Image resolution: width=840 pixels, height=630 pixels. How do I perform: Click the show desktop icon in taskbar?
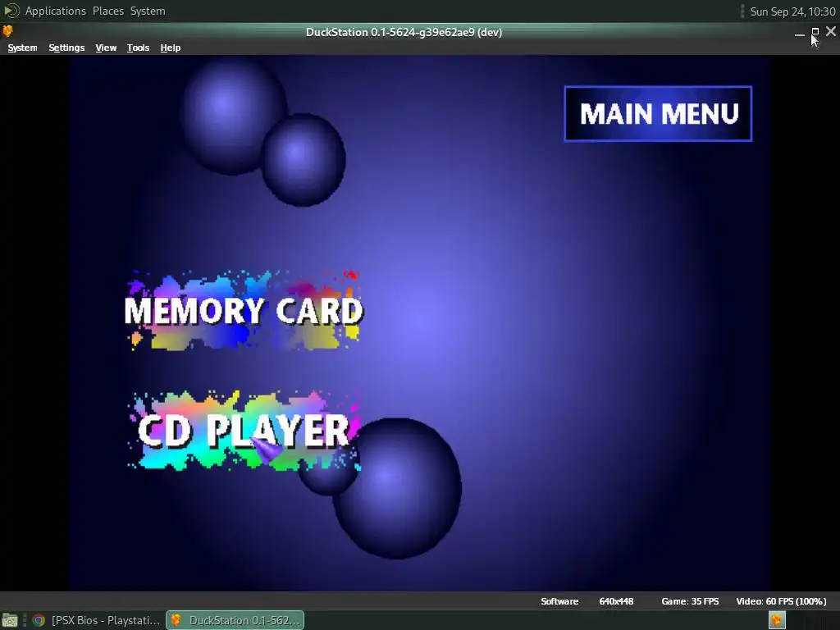click(10, 620)
